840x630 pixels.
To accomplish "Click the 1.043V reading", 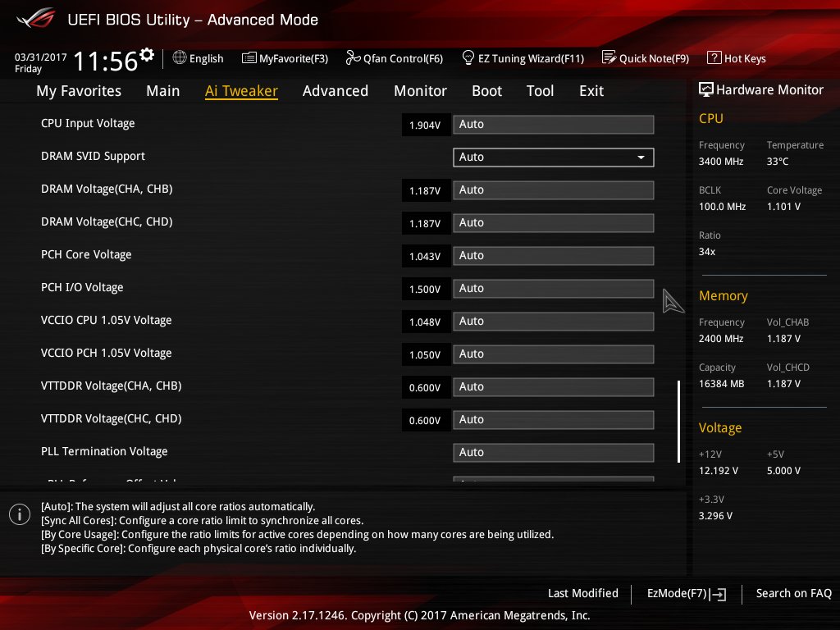I will click(x=425, y=257).
